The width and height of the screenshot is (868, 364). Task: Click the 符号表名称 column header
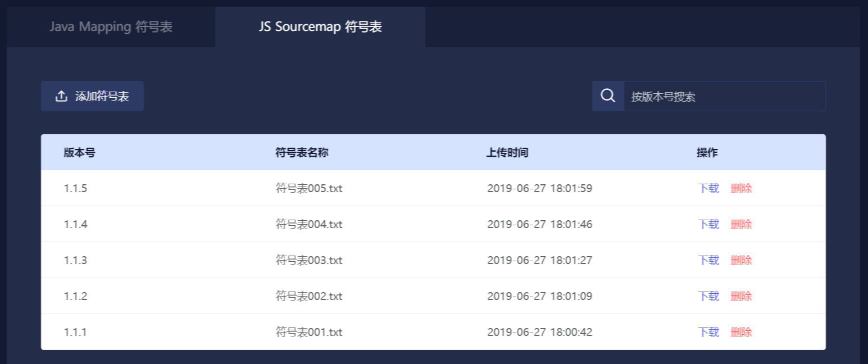302,152
